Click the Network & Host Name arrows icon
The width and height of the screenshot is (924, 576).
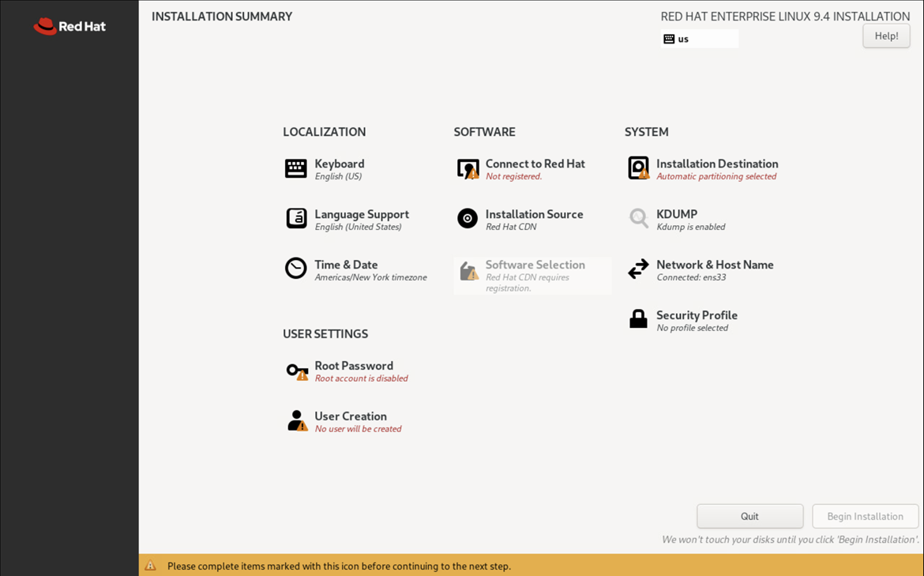click(638, 269)
